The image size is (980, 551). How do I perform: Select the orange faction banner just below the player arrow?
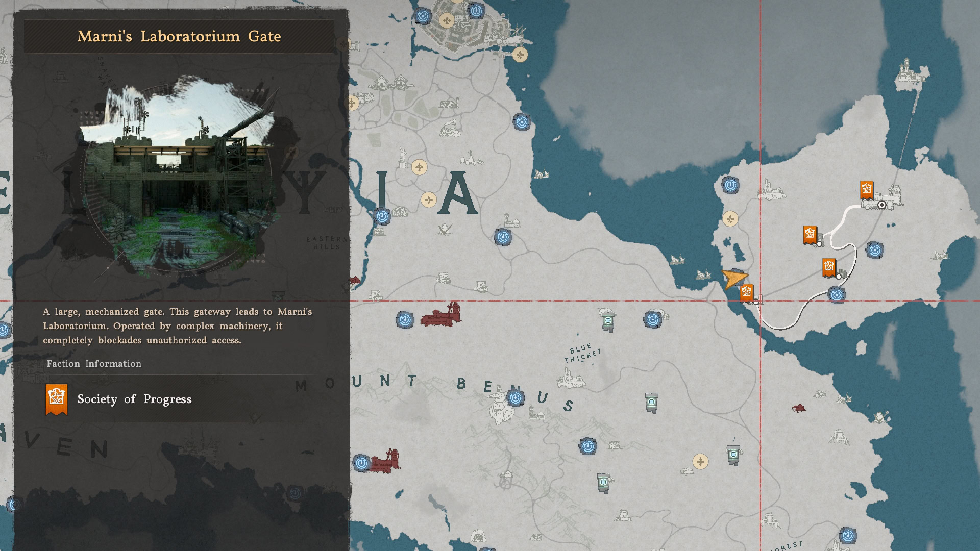[x=747, y=293]
